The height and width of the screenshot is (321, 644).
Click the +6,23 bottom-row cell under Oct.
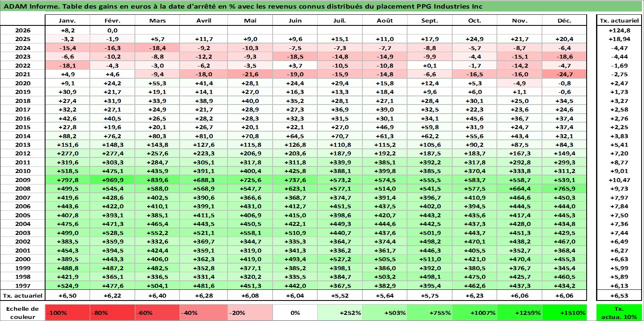pos(475,296)
